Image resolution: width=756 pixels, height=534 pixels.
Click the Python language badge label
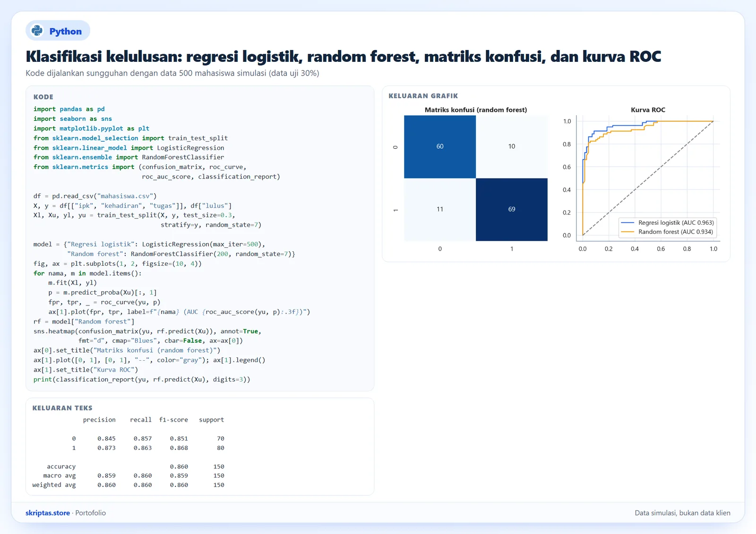click(65, 31)
